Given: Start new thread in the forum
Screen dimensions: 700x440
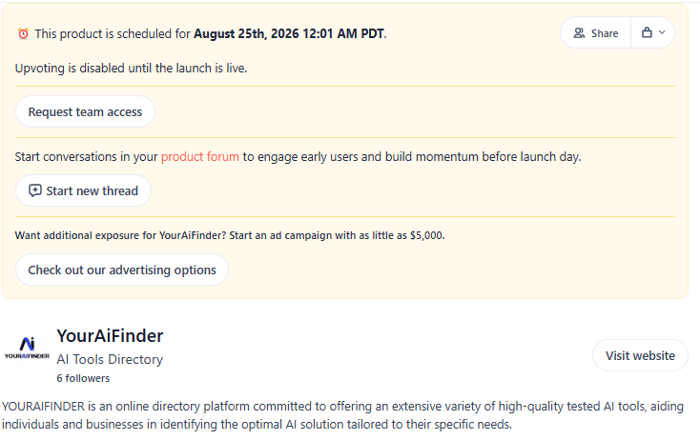Looking at the screenshot, I should [83, 191].
